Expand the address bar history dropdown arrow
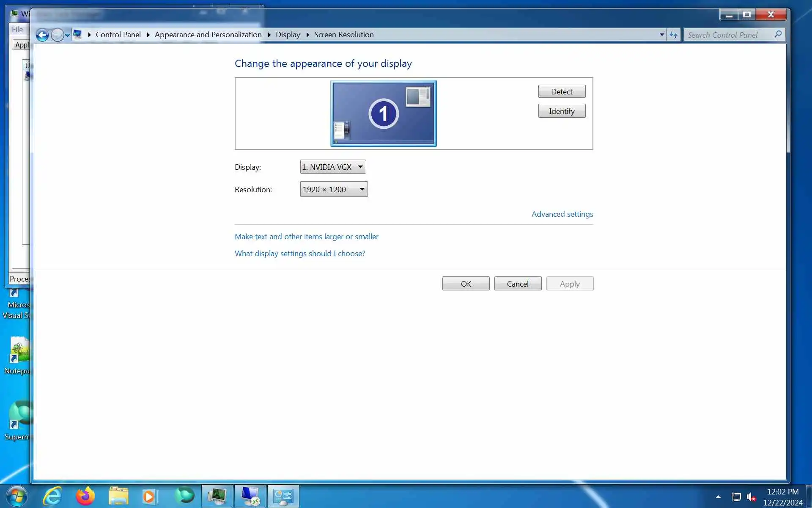The image size is (812, 508). tap(662, 35)
